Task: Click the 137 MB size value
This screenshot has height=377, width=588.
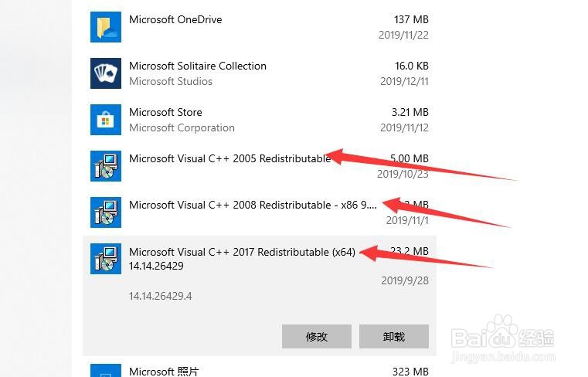Action: coord(411,19)
